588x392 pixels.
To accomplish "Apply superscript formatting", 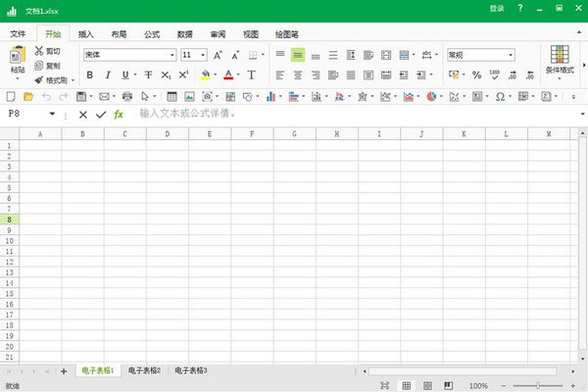I will pyautogui.click(x=183, y=74).
